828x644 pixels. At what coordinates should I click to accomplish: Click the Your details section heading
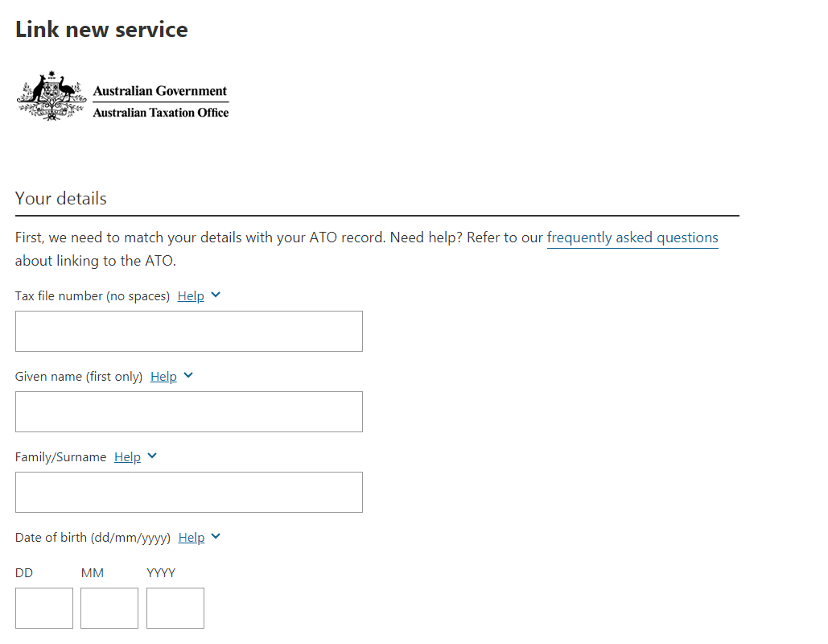(x=60, y=199)
